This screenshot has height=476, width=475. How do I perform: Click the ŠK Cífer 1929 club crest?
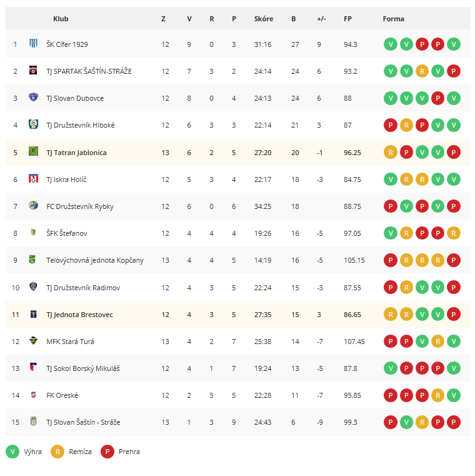click(33, 43)
